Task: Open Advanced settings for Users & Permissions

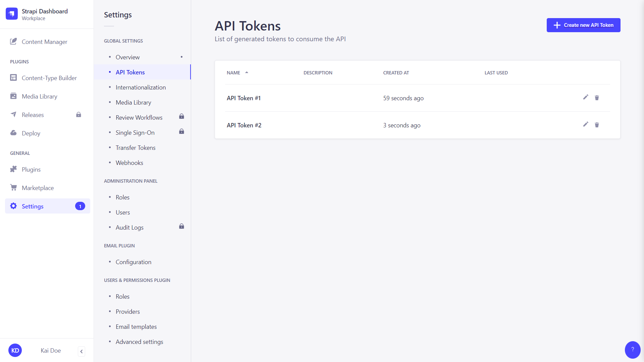Action: pyautogui.click(x=139, y=342)
